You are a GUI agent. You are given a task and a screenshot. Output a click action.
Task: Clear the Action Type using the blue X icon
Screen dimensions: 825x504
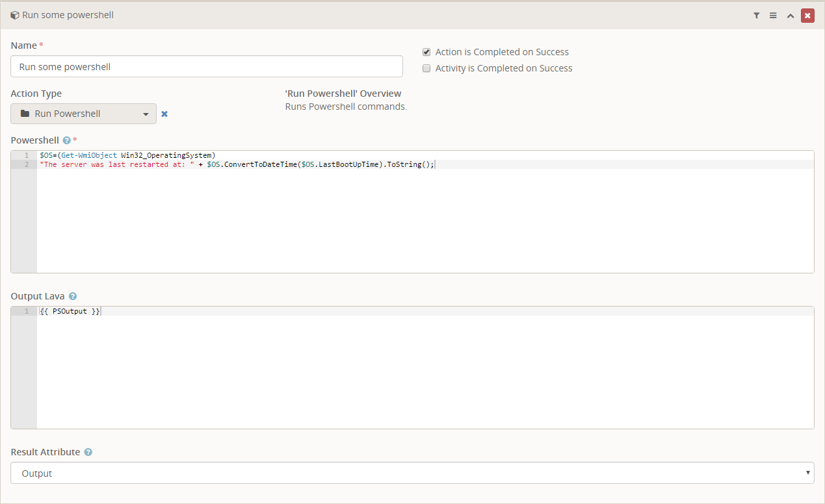pyautogui.click(x=164, y=114)
